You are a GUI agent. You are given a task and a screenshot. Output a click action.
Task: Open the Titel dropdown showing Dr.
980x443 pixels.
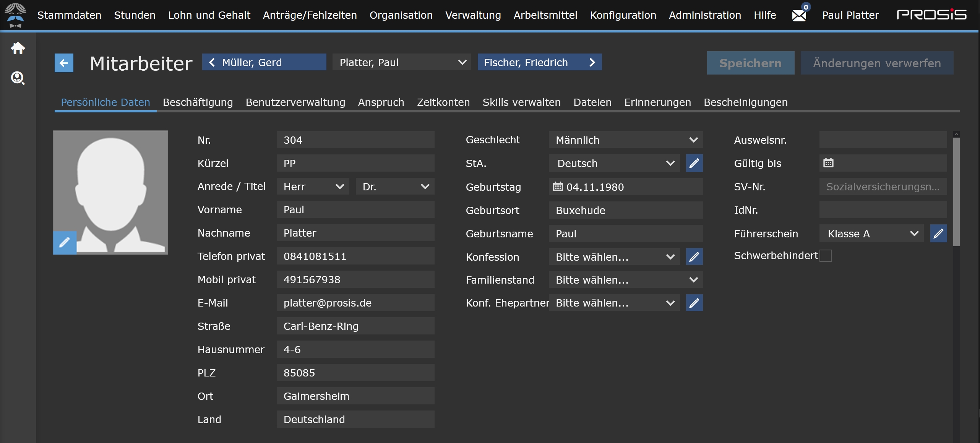pos(395,187)
